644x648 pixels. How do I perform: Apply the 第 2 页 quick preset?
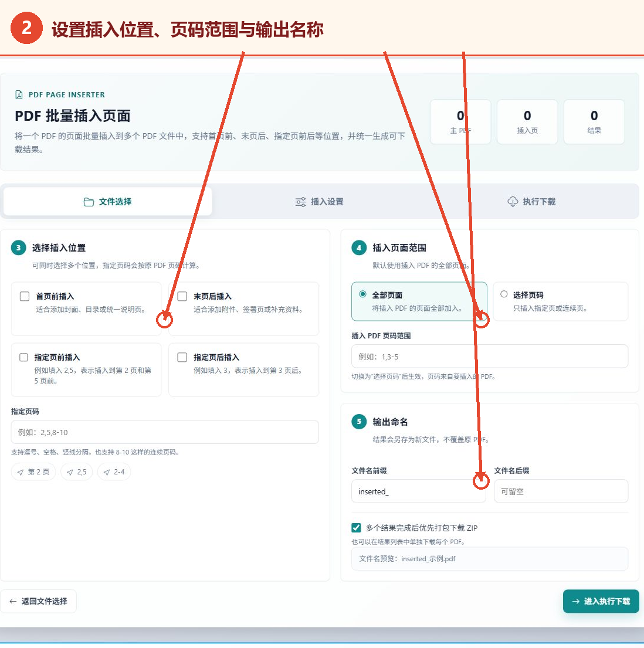coord(33,472)
